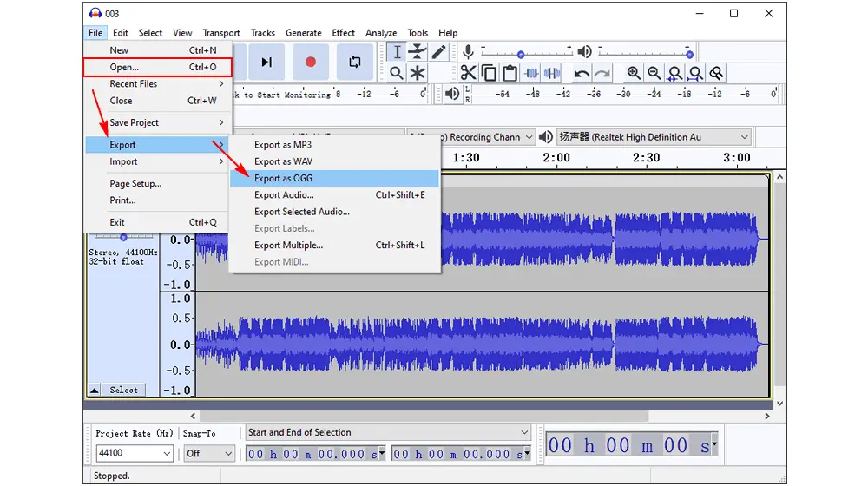Click the track's Select button

click(123, 390)
